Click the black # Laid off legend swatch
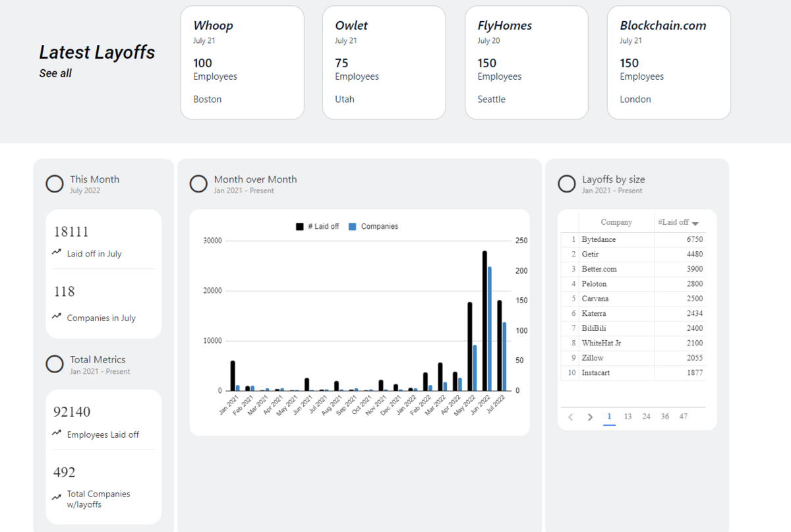The width and height of the screenshot is (791, 532). coord(300,226)
